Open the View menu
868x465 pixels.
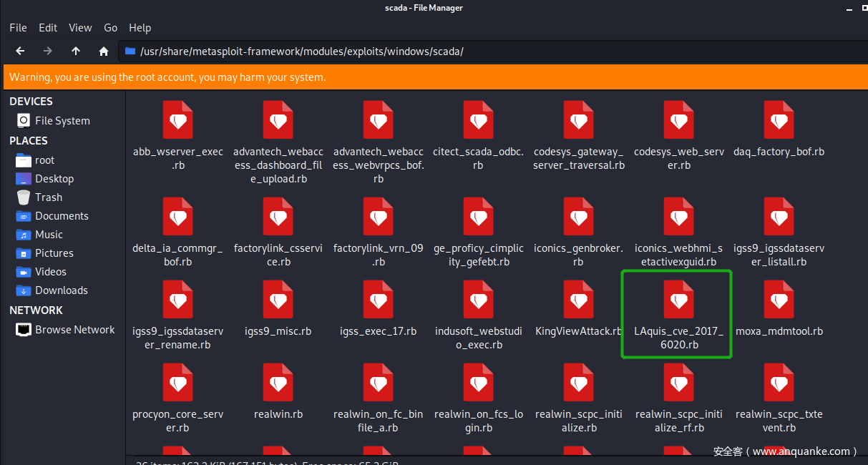[80, 27]
